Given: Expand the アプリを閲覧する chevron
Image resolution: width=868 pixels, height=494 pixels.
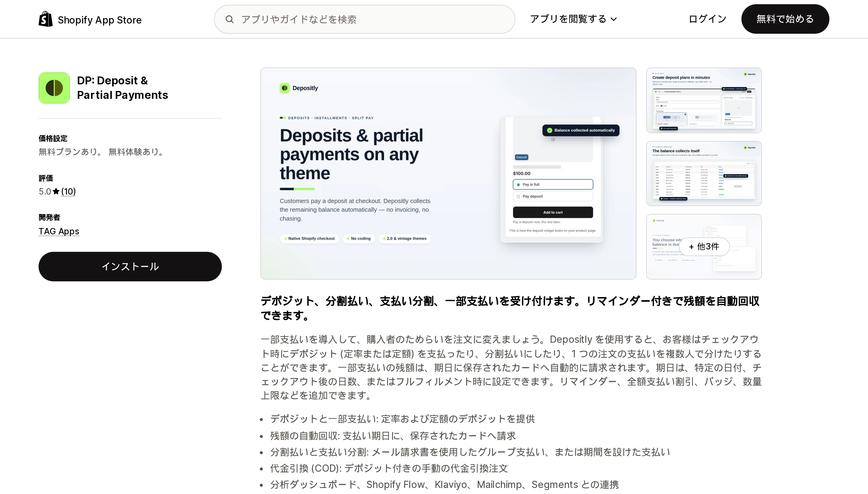Looking at the screenshot, I should [614, 19].
